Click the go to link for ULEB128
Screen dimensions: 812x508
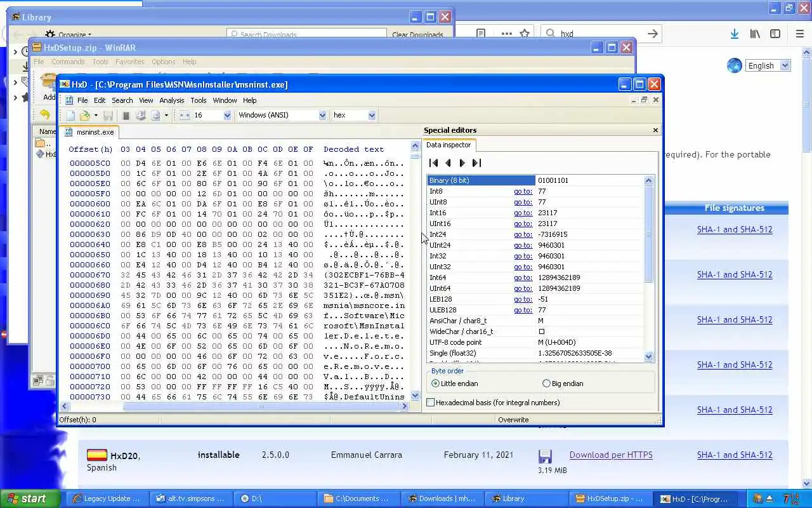(523, 310)
